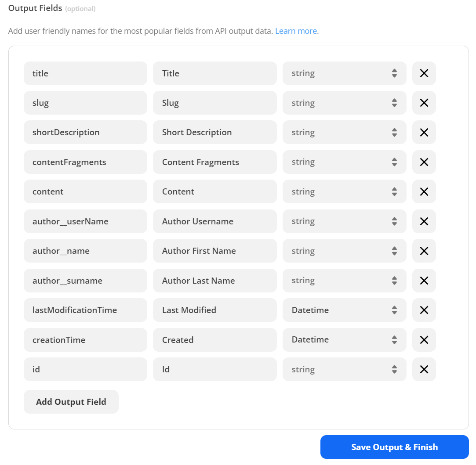Edit the Id label input
The width and height of the screenshot is (476, 465).
point(214,369)
